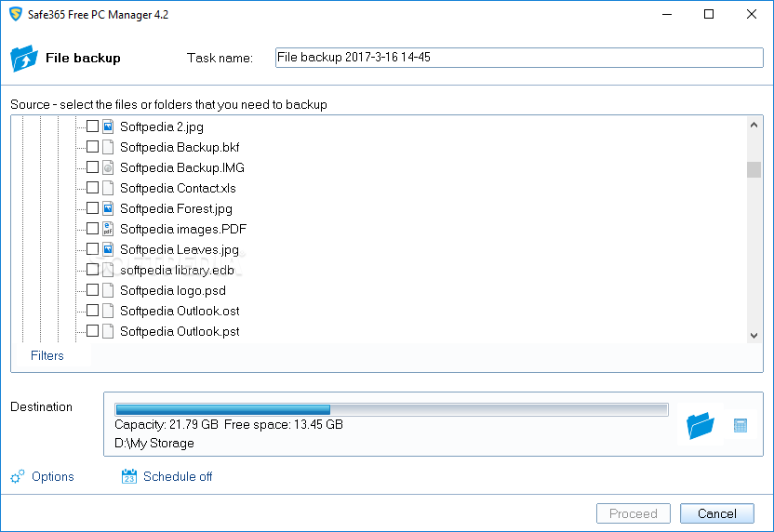The image size is (774, 532).
Task: Check the Softpedia 2.jpg checkbox
Action: click(x=92, y=126)
